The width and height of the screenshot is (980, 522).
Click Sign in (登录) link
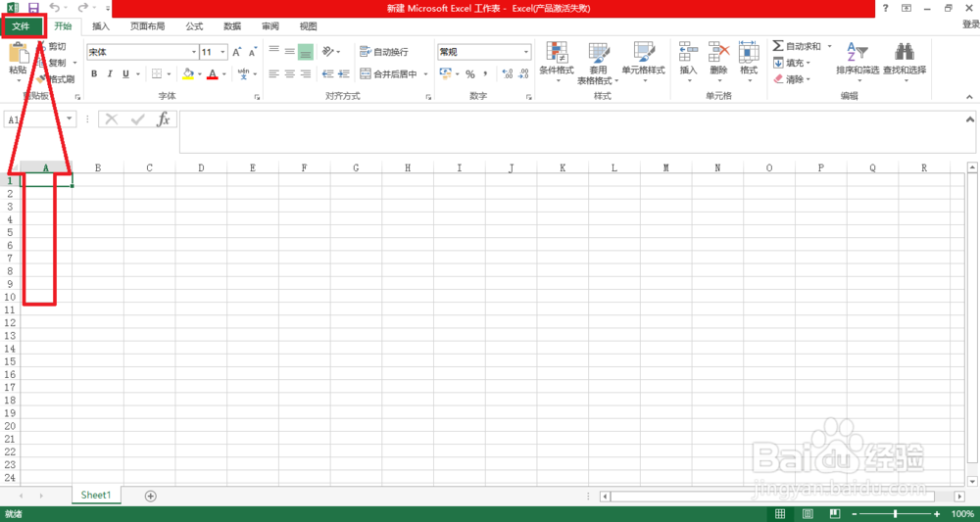coord(970,24)
